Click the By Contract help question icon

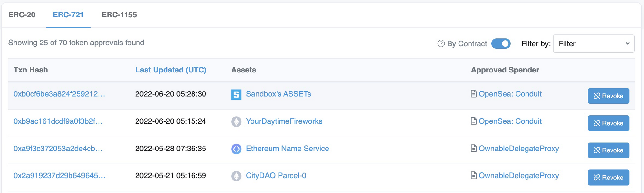tap(441, 43)
